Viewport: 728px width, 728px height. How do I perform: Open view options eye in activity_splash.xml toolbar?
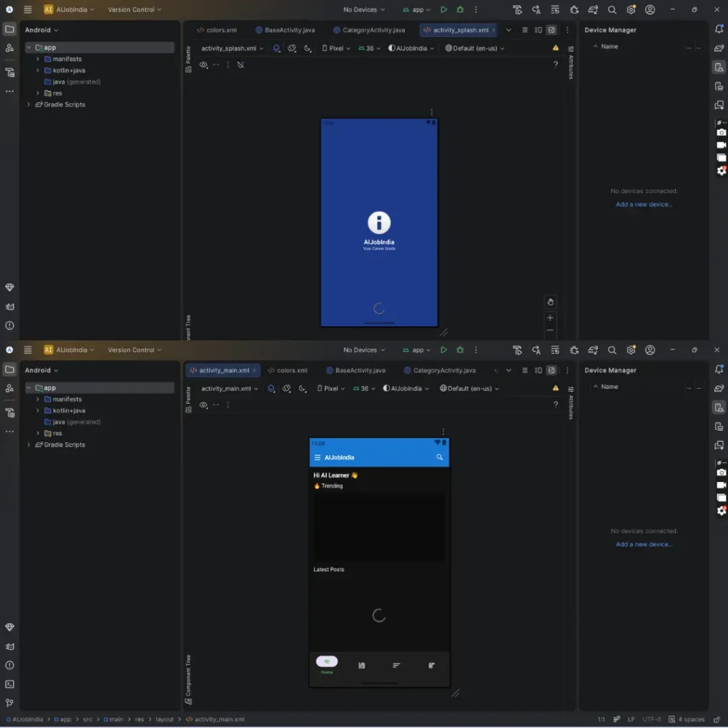tap(203, 65)
